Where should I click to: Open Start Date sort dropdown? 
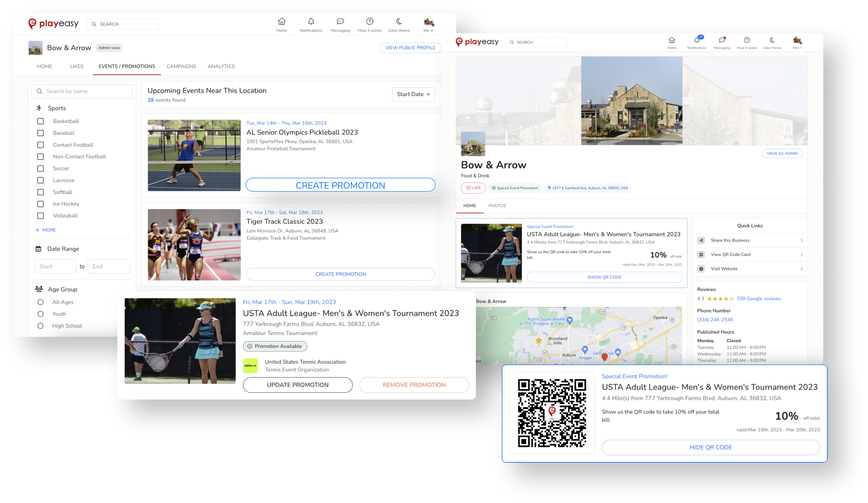413,95
